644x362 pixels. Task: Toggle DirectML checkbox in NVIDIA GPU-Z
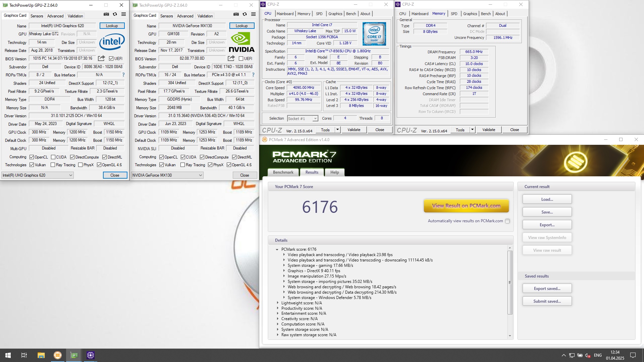coord(234,157)
